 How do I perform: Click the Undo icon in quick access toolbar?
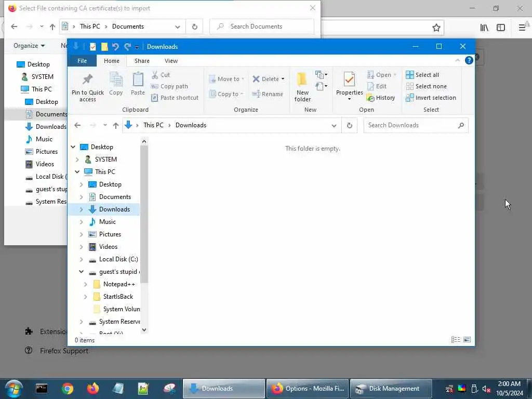click(115, 46)
